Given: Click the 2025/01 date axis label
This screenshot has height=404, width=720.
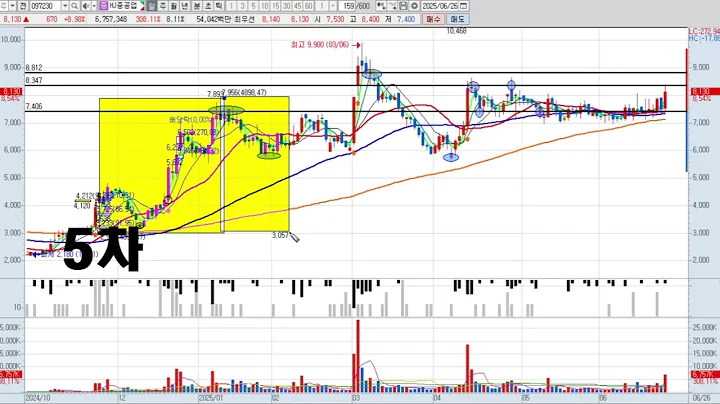Looking at the screenshot, I should click(x=211, y=398).
